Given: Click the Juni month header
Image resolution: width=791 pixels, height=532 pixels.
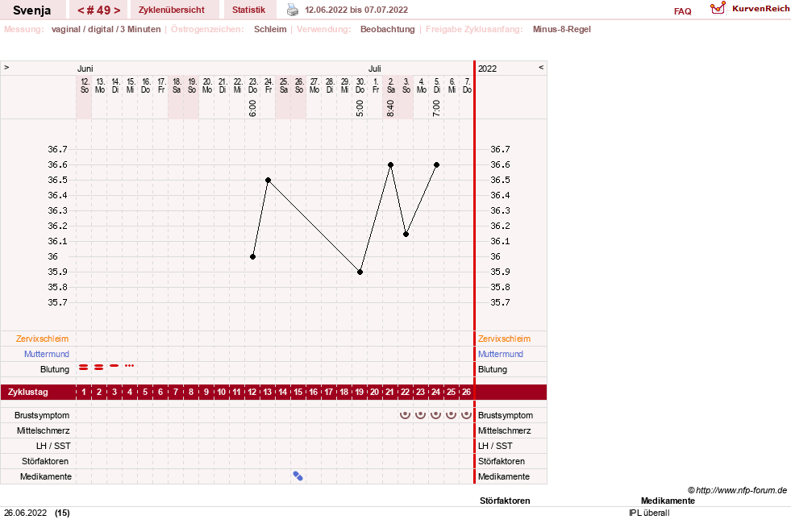Looking at the screenshot, I should point(85,69).
